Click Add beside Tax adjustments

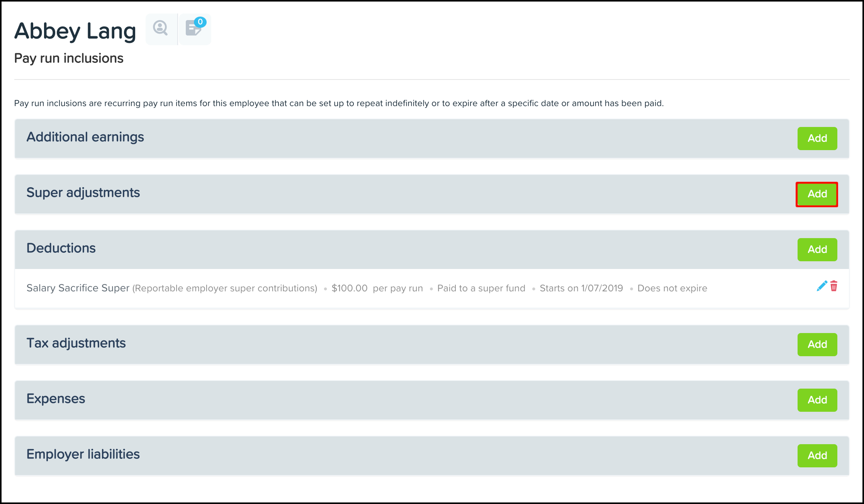(x=817, y=344)
